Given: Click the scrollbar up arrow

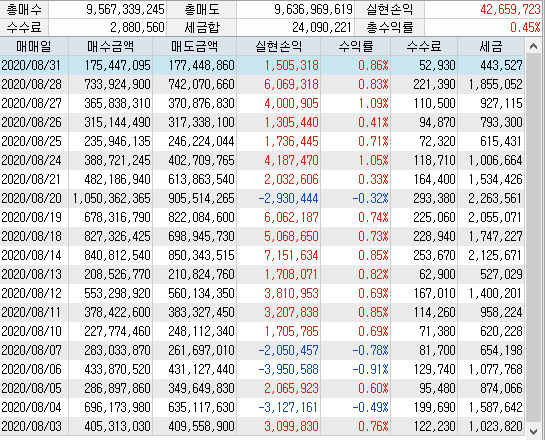Looking at the screenshot, I should 533,46.
